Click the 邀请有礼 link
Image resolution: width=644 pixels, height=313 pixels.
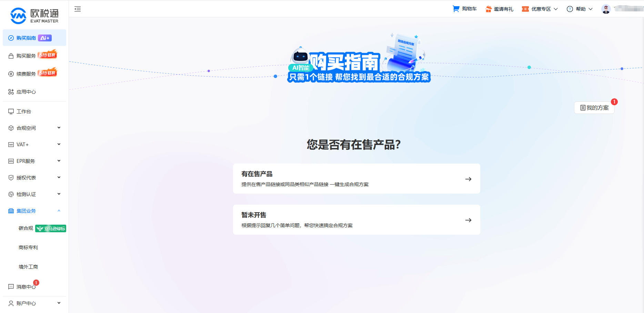point(503,9)
